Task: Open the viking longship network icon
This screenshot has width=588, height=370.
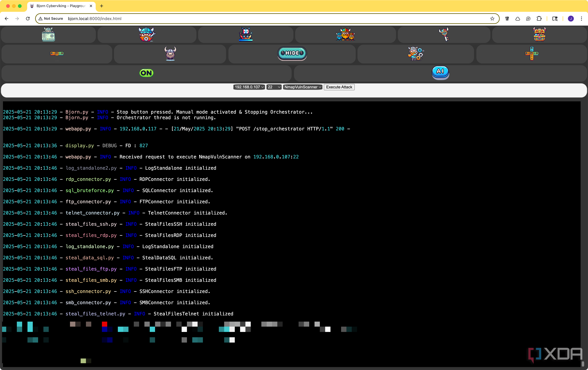Action: tap(246, 34)
